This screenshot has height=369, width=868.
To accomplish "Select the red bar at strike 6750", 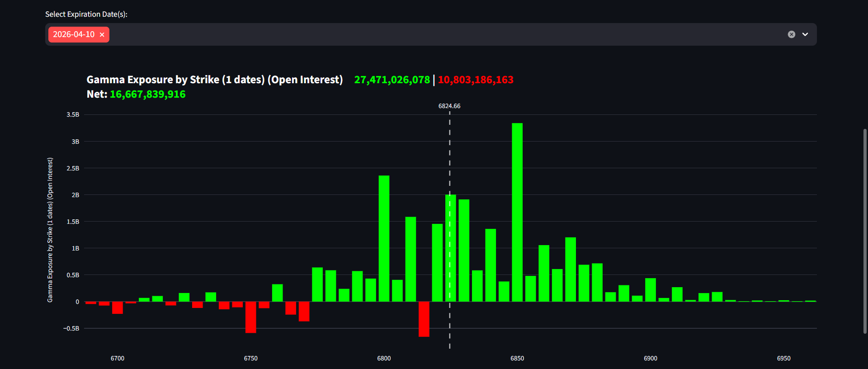I will [250, 317].
